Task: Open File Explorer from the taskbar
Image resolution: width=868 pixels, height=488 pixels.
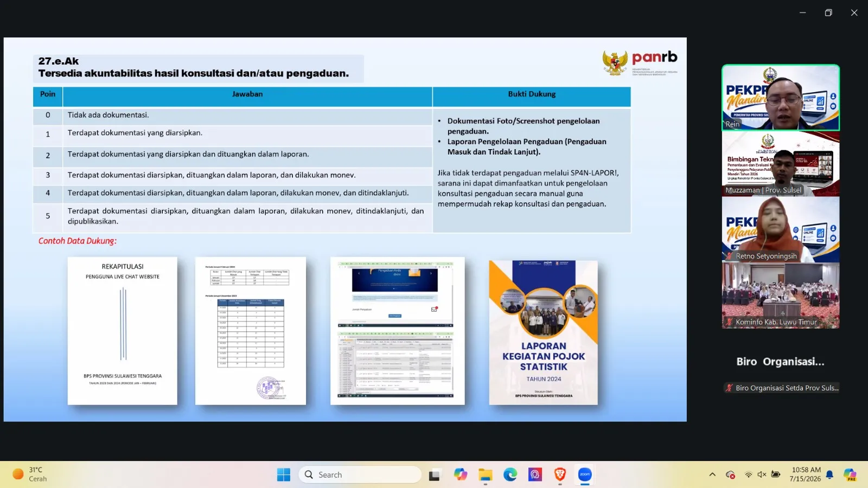Action: tap(485, 475)
